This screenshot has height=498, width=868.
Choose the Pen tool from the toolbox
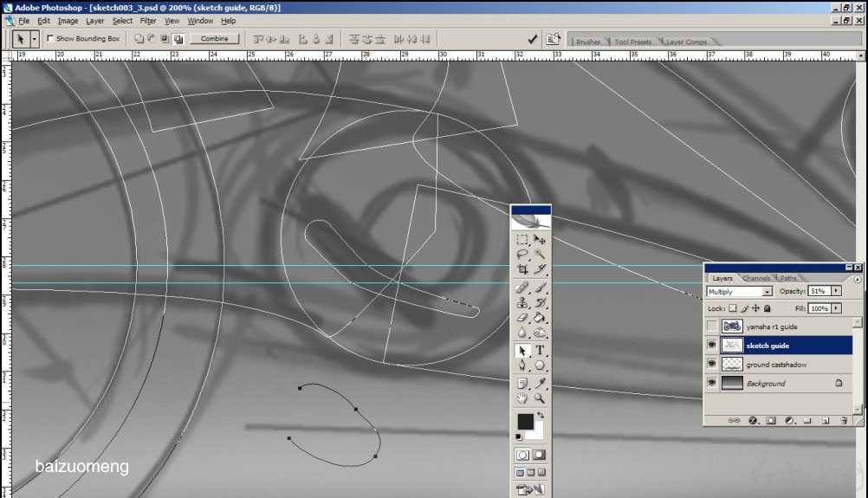[x=521, y=365]
